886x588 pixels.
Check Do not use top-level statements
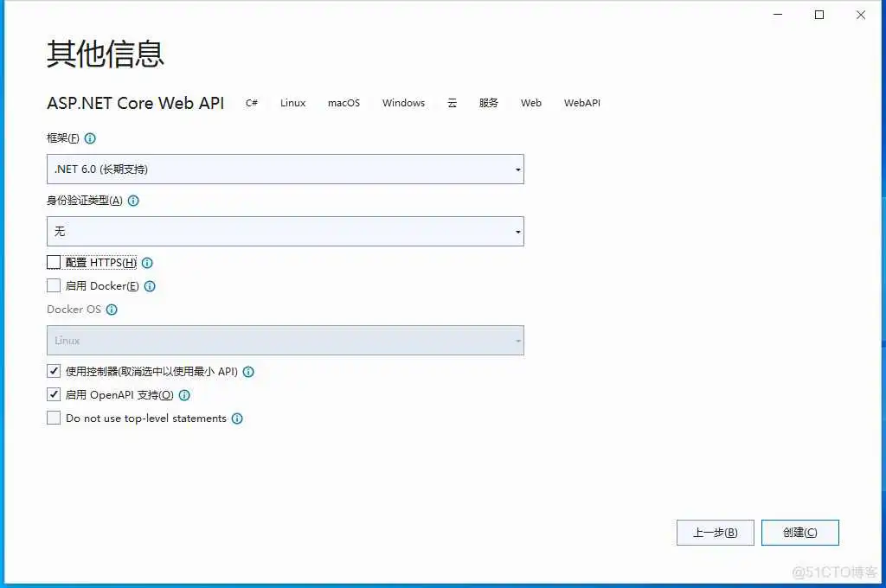[x=53, y=418]
